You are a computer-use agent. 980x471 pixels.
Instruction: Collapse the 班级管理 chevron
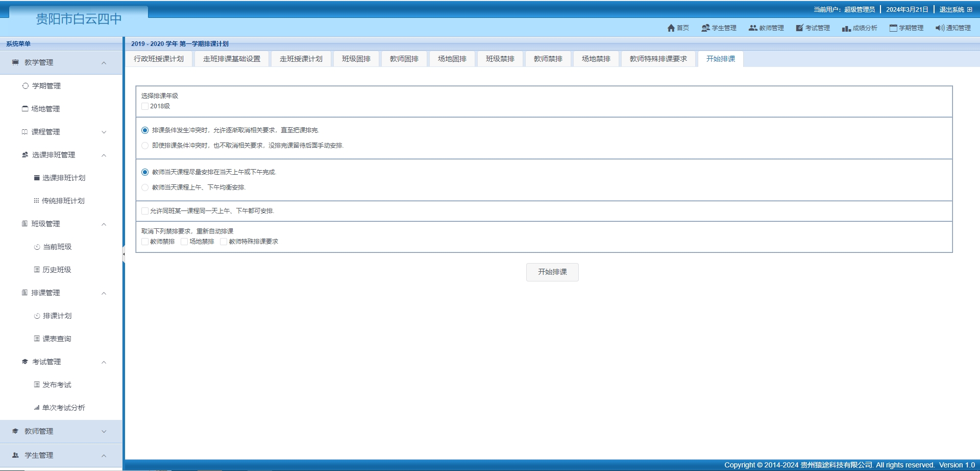pyautogui.click(x=104, y=224)
